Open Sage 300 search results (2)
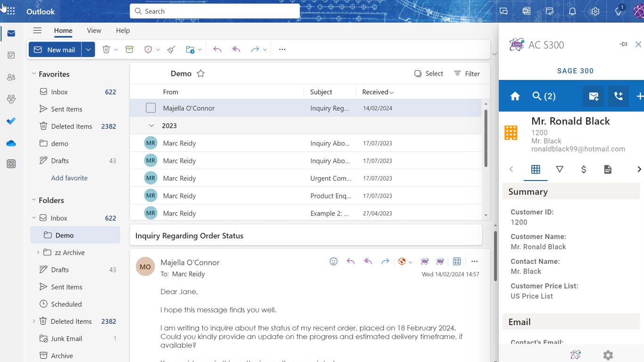The width and height of the screenshot is (644, 362). (544, 96)
